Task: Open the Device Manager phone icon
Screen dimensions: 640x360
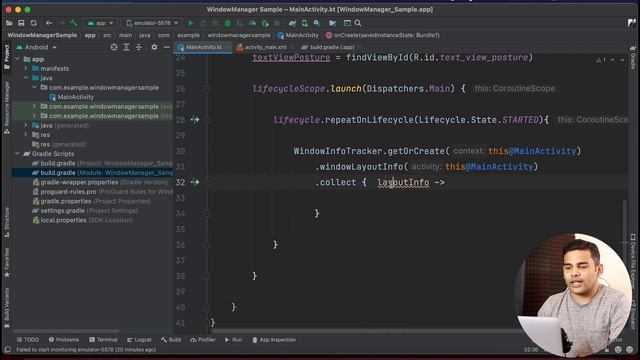Action: click(x=304, y=23)
